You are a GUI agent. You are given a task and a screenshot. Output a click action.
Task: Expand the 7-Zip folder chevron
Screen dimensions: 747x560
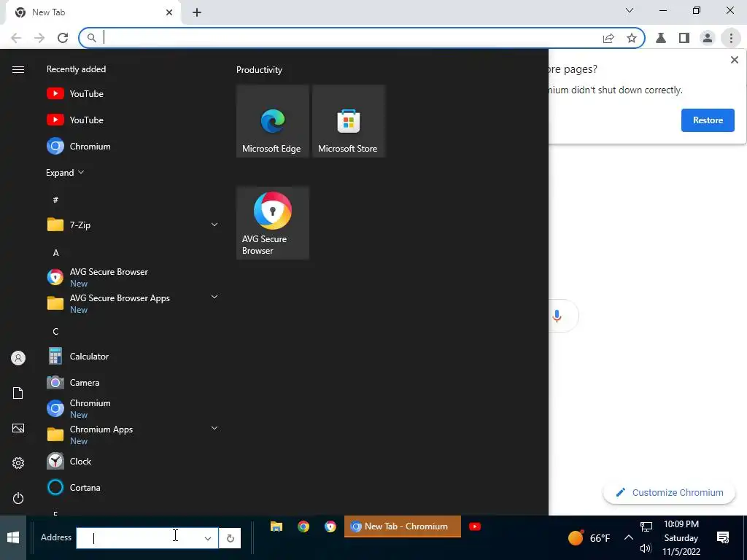(x=214, y=225)
